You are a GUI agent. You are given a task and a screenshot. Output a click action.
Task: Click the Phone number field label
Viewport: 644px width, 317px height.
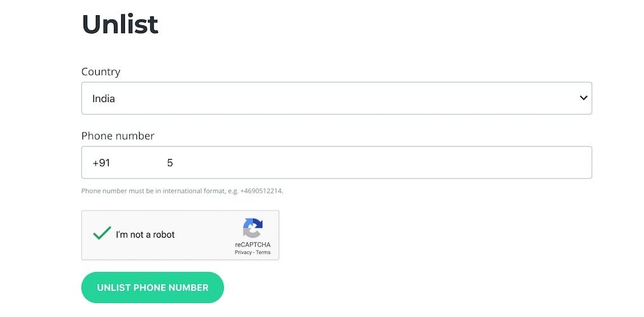pyautogui.click(x=118, y=136)
